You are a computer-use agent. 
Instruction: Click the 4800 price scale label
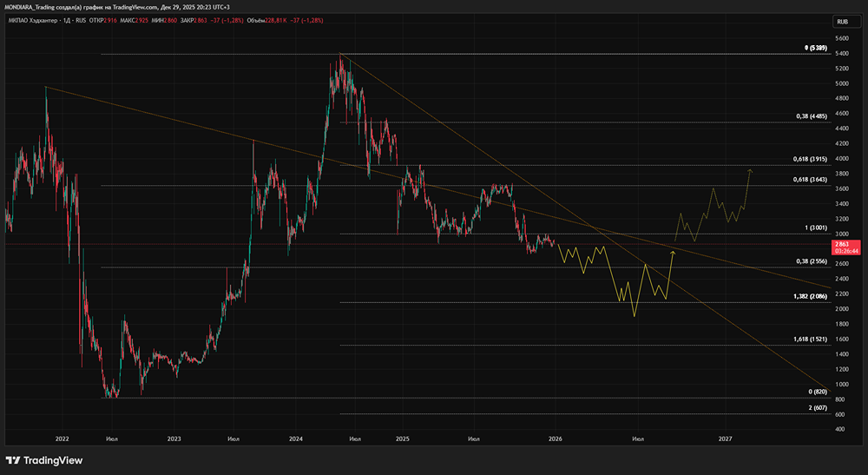pyautogui.click(x=841, y=98)
